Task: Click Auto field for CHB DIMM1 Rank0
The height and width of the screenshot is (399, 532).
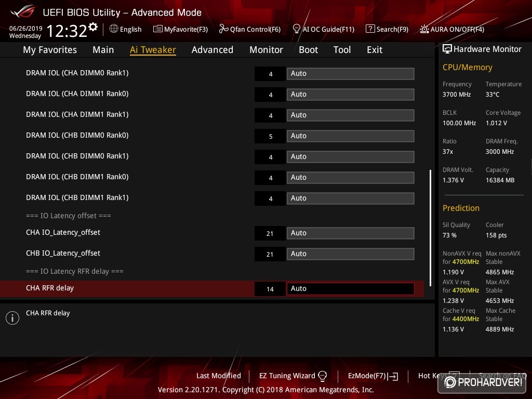Action: (351, 178)
